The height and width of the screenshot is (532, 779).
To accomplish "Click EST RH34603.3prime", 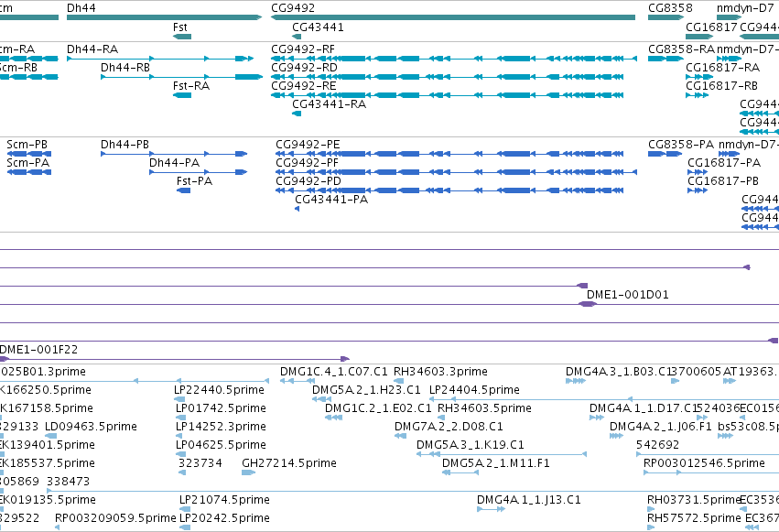I will pyautogui.click(x=398, y=381).
